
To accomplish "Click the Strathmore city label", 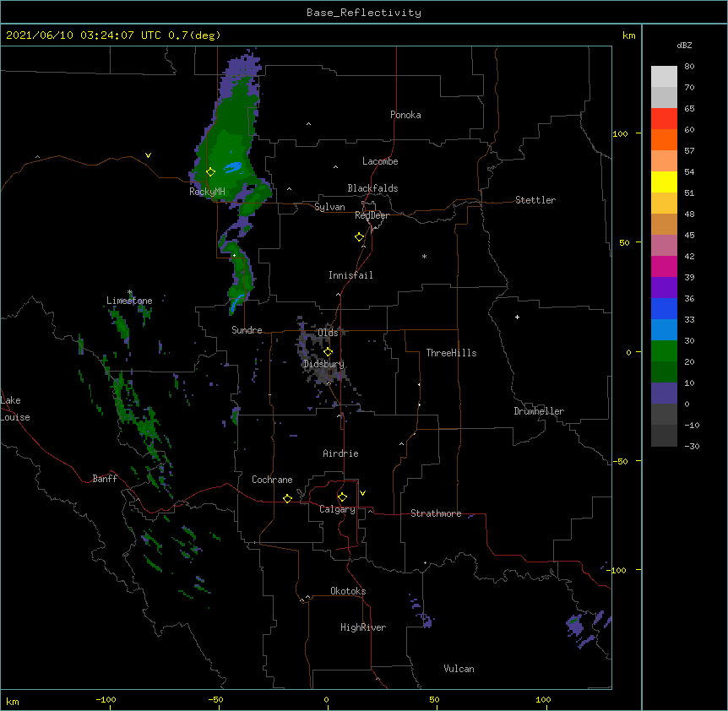I will (436, 513).
